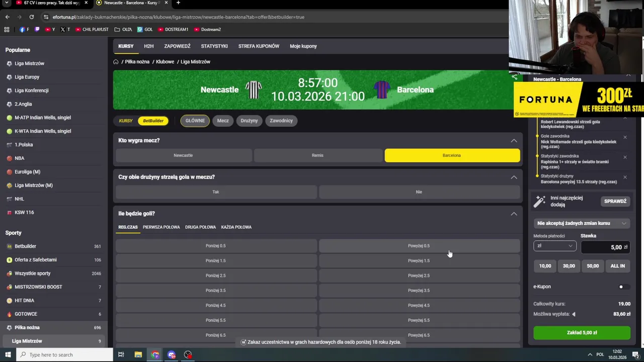Viewport: 644px width, 362px height.
Task: Click the possible payout arrow indicator
Action: [x=574, y=314]
